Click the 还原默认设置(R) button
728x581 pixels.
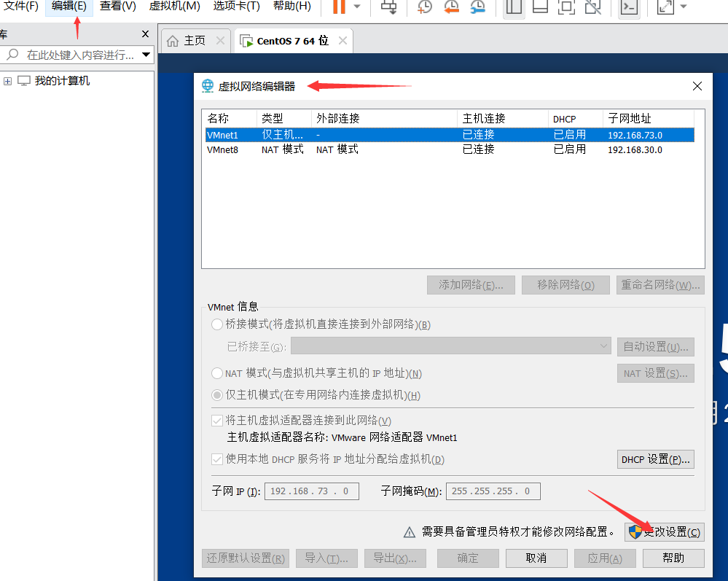pyautogui.click(x=246, y=558)
